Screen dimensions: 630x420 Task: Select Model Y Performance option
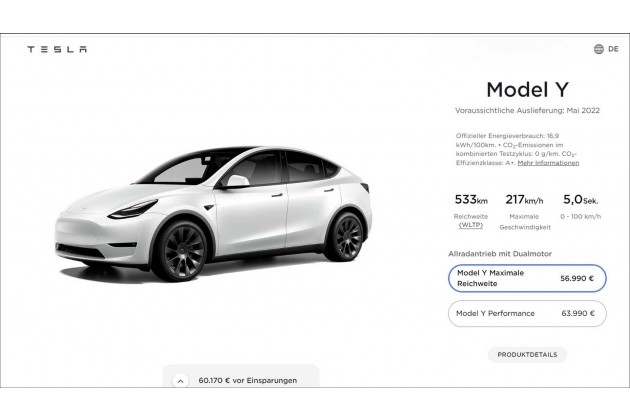point(527,314)
